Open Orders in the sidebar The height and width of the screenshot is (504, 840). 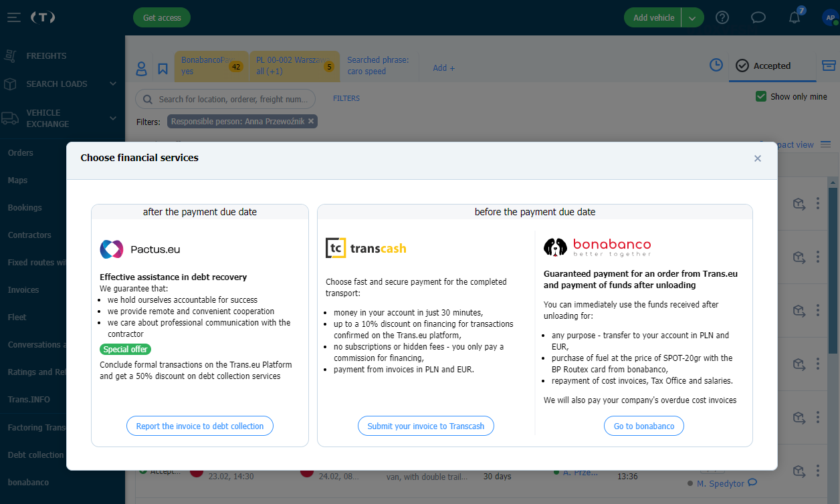[x=21, y=152]
